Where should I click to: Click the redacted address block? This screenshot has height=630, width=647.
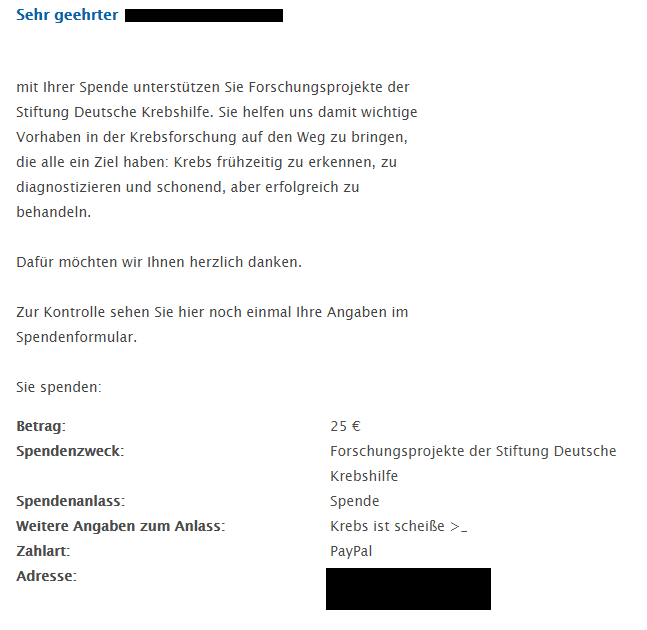[x=409, y=589]
